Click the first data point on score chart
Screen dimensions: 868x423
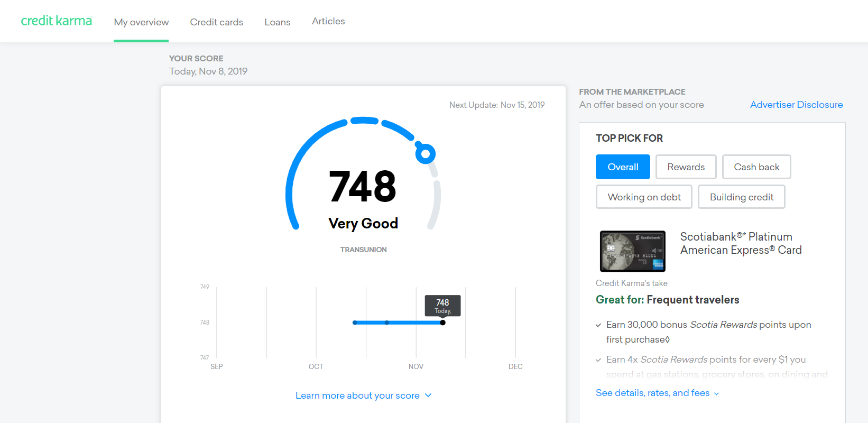(355, 323)
